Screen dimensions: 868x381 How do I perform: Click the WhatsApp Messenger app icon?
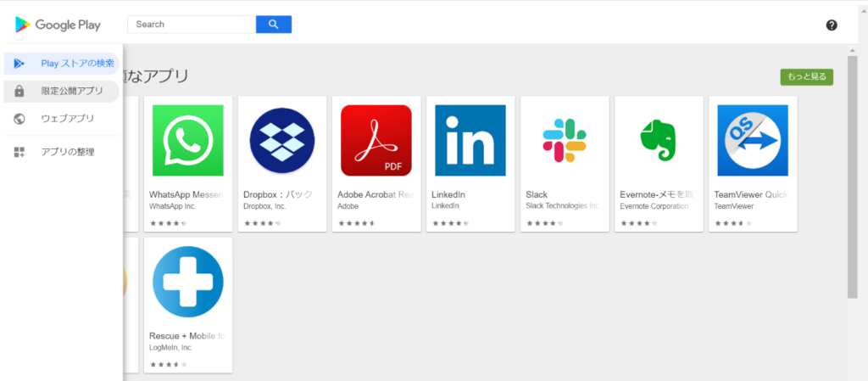(188, 140)
